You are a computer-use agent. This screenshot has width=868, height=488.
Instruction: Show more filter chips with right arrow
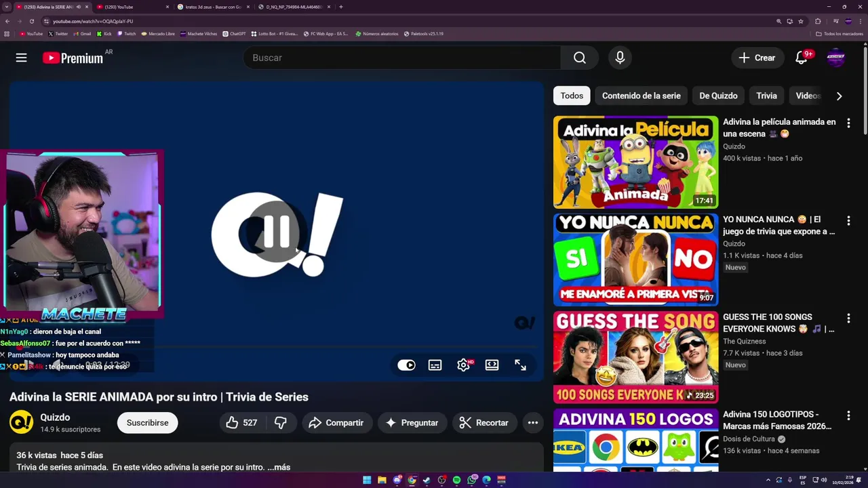(x=839, y=96)
